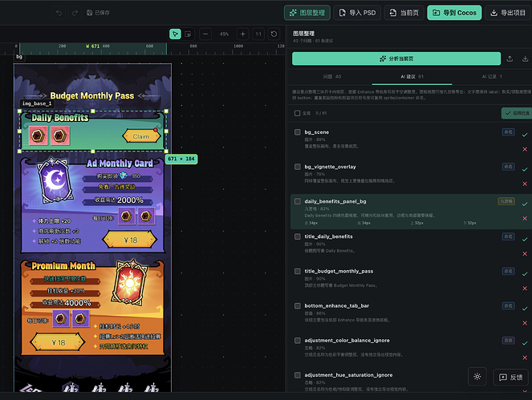Click the redo arrow icon
Viewport: 532px width, 400px height.
[x=75, y=13]
